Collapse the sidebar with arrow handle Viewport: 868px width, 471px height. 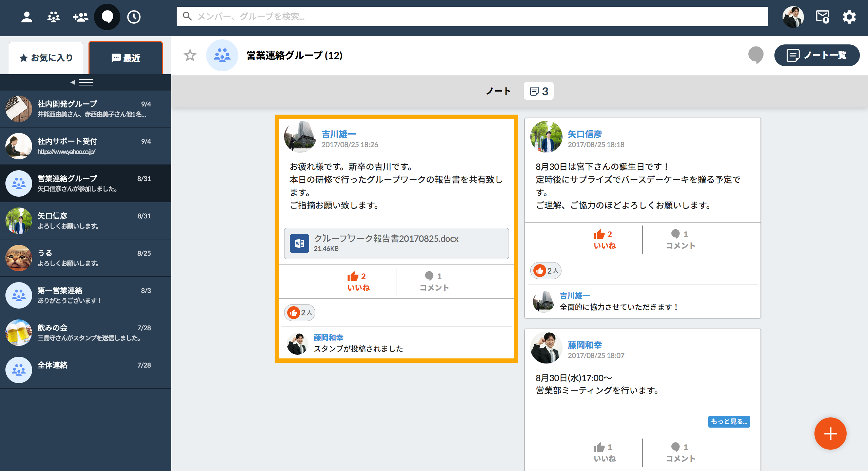82,82
